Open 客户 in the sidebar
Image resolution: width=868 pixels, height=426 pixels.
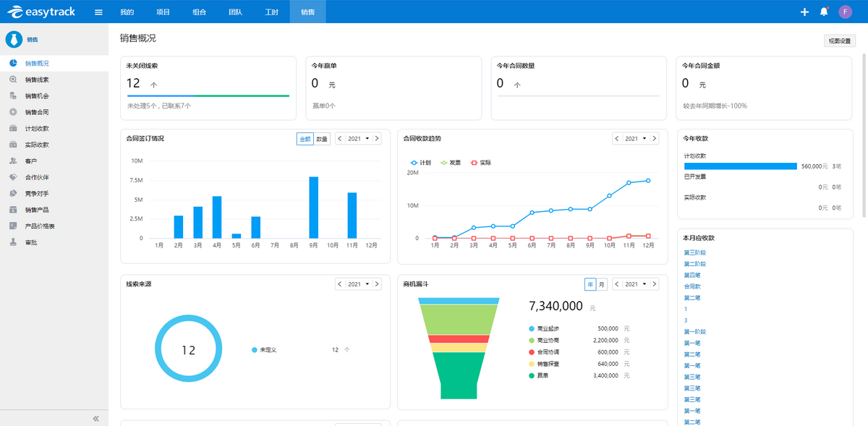30,161
